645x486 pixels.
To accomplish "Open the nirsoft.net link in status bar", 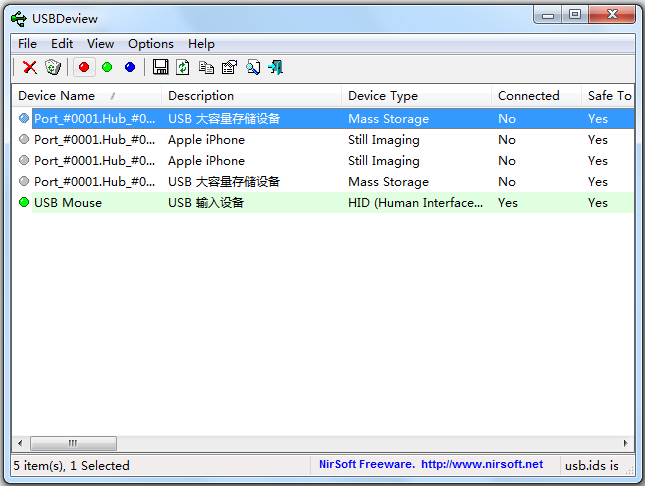I will coord(482,464).
